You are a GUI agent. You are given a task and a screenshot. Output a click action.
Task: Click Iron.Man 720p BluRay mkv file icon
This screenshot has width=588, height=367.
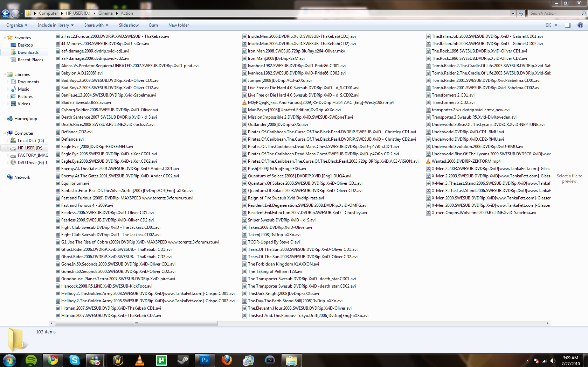[244, 51]
